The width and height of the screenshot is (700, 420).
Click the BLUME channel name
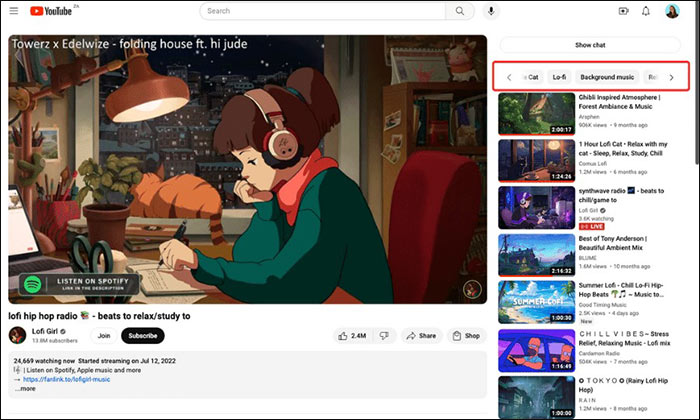point(588,258)
